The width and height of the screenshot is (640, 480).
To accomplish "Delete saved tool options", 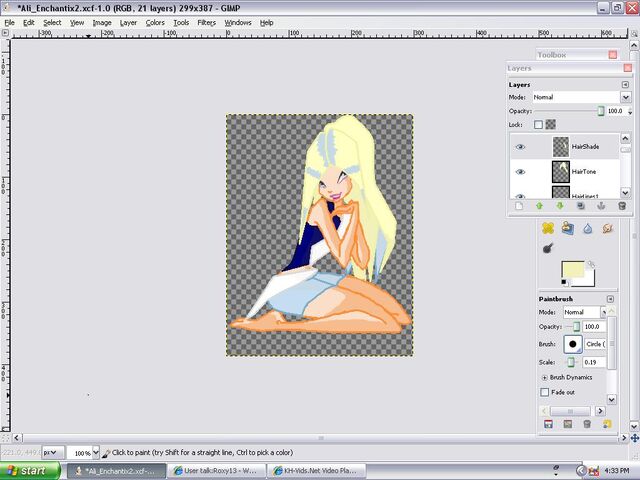I will point(587,424).
